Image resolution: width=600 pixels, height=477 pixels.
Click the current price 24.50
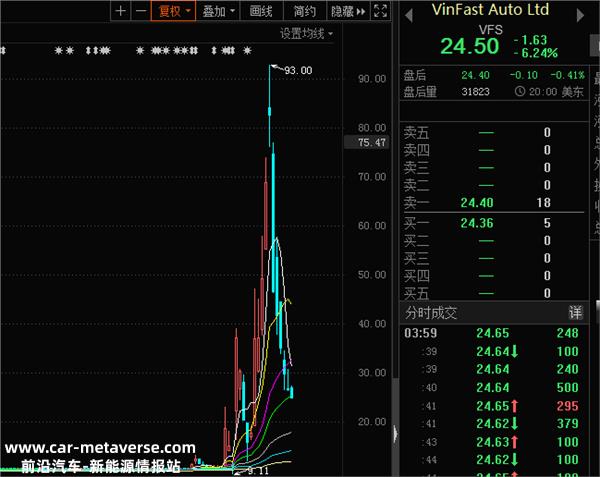pyautogui.click(x=470, y=46)
